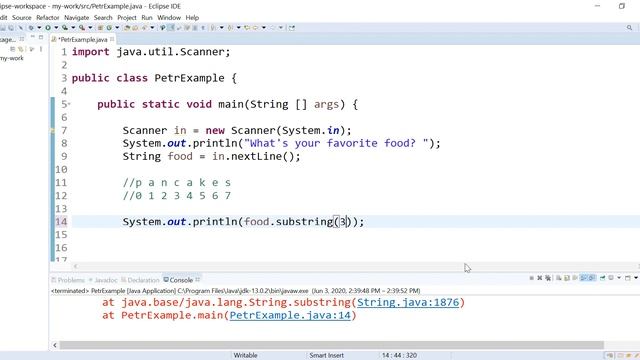Open Back history dropdown arrow
This screenshot has width=640, height=360.
pyautogui.click(x=264, y=28)
